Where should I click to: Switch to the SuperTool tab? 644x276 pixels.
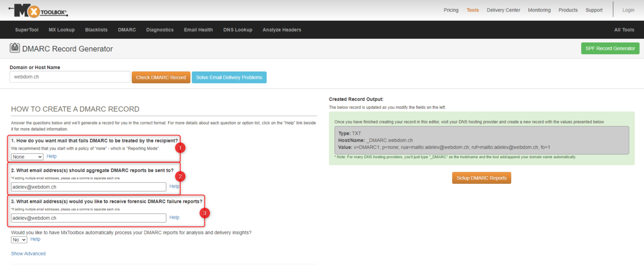click(27, 30)
